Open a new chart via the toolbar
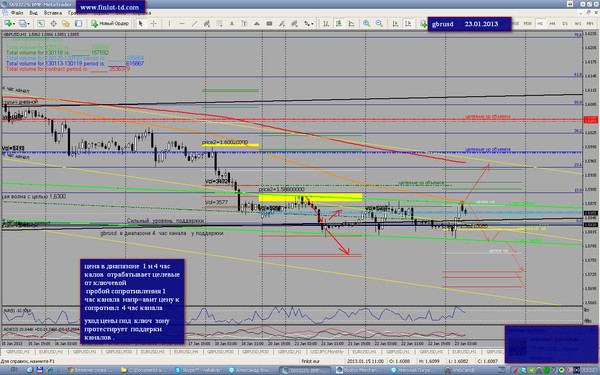Image resolution: width=600 pixels, height=375 pixels. 8,24
